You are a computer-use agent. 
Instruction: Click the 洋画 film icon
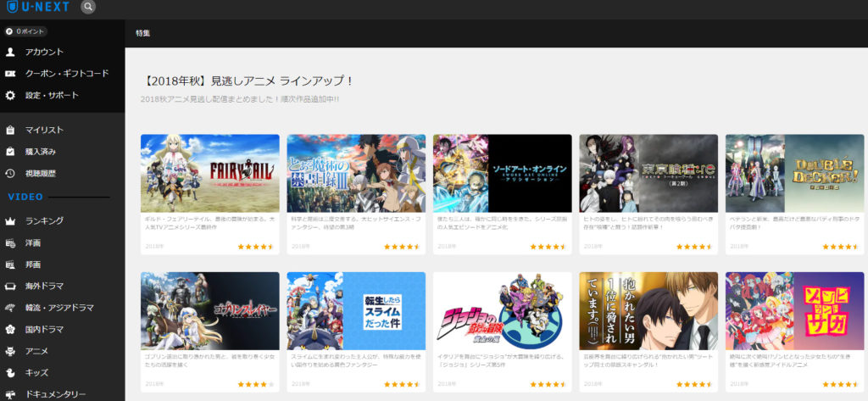(10, 242)
